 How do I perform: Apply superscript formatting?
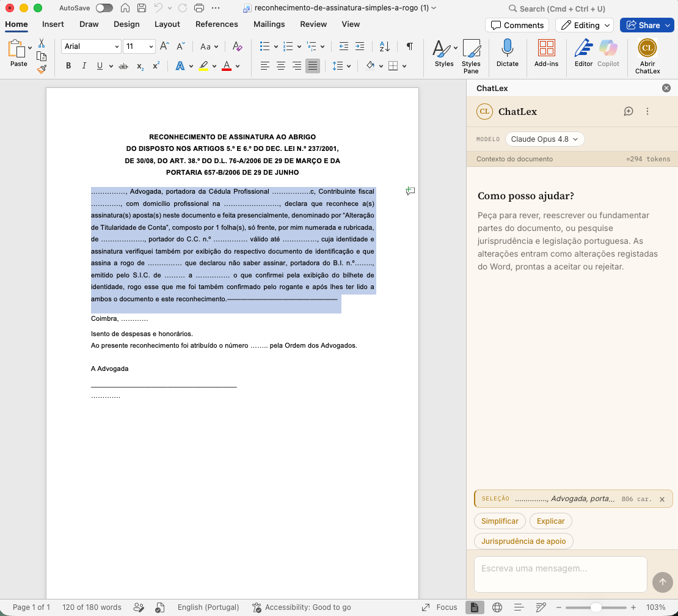156,66
